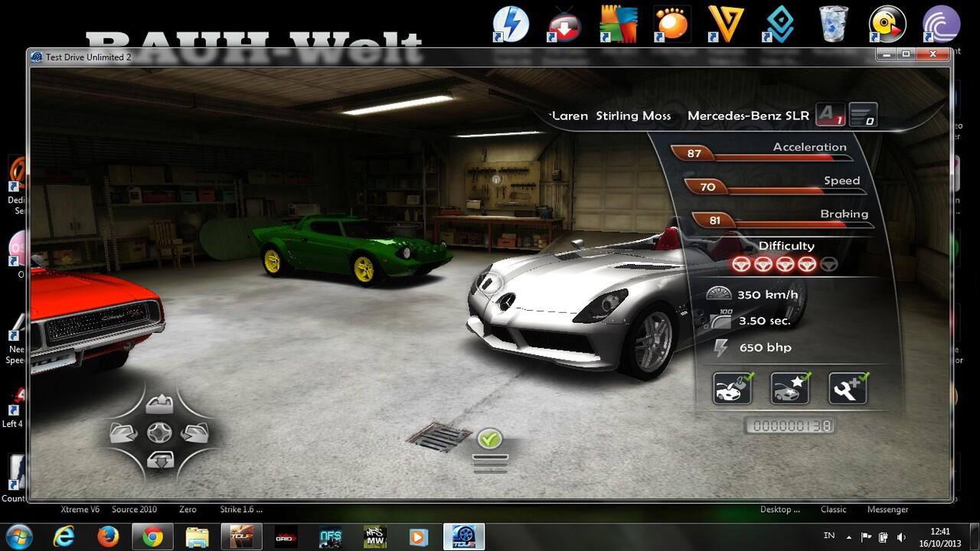This screenshot has width=980, height=551.
Task: Select the silver Mercedes-Benz SLR car
Action: point(582,306)
